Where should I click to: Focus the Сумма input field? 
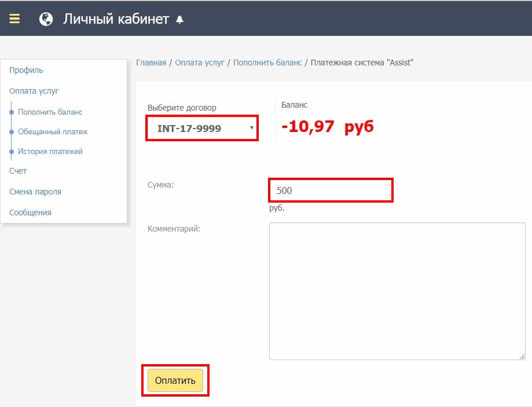coord(331,190)
